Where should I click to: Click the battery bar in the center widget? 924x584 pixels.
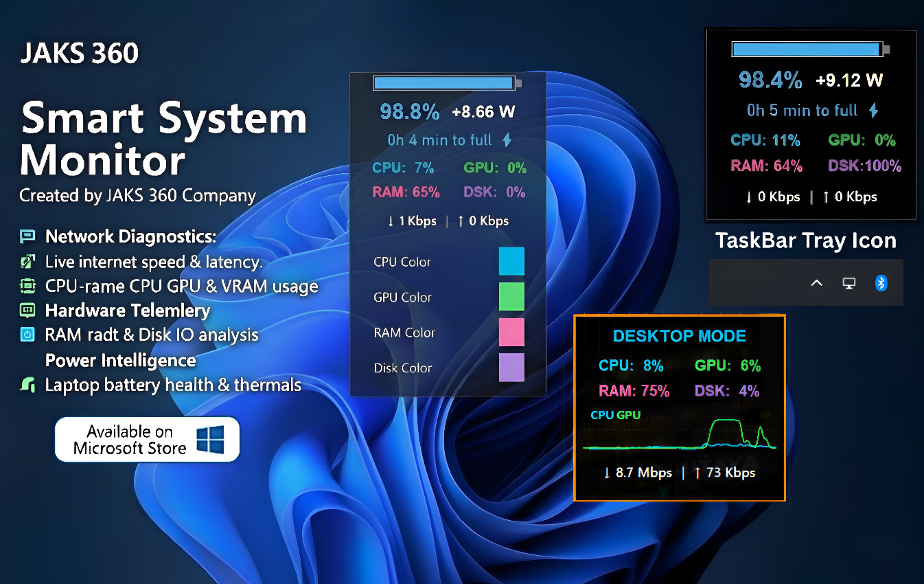448,83
